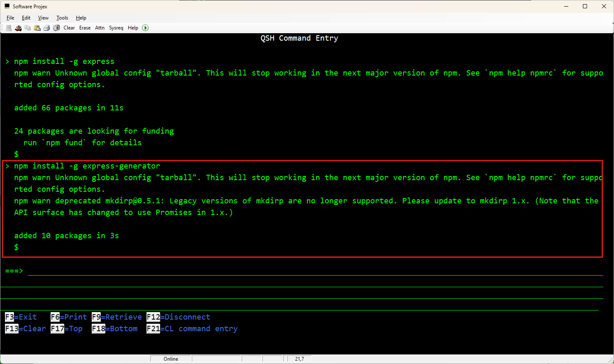This screenshot has width=614, height=364.
Task: Click the second command input line
Action: (x=302, y=282)
